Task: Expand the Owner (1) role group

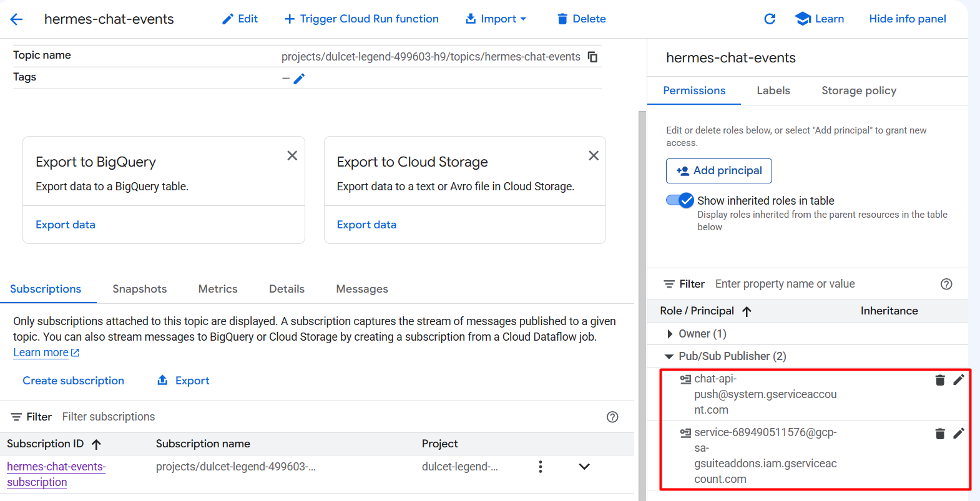Action: 670,334
